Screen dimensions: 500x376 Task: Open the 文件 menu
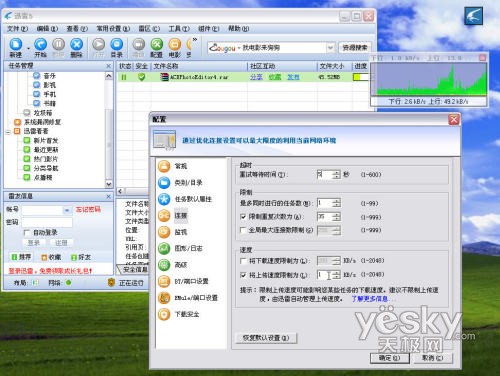[17, 29]
